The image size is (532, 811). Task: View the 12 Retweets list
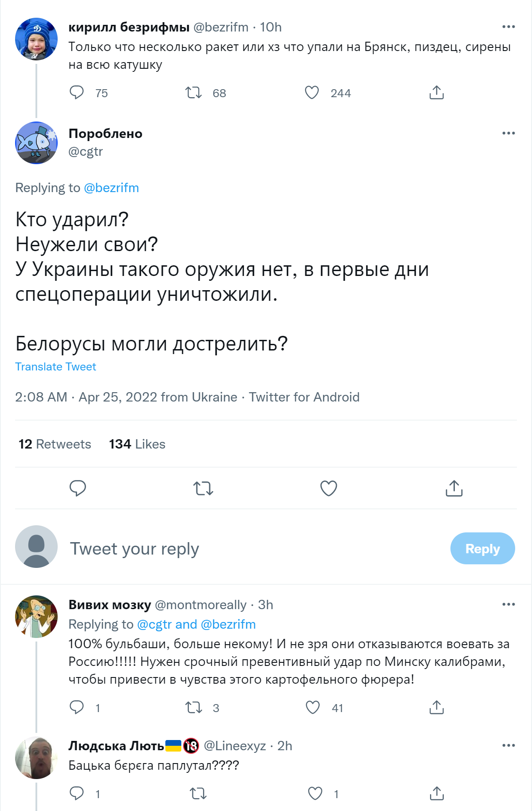(x=55, y=444)
